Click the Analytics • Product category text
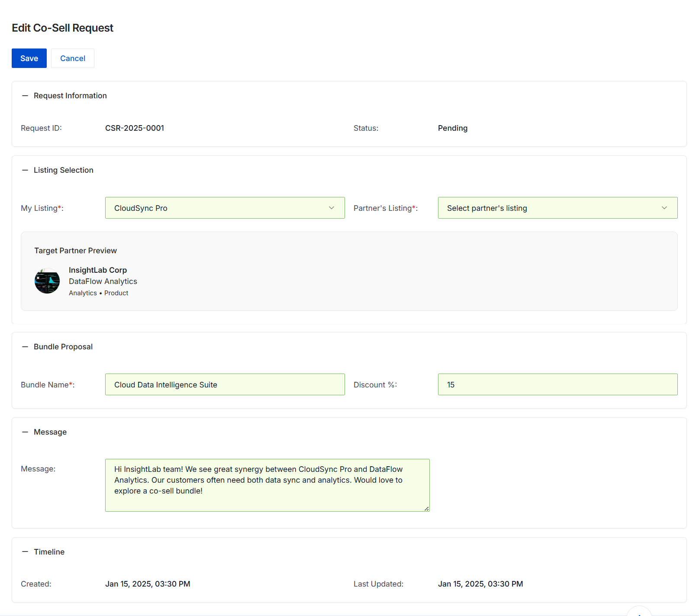Viewport: 699px width, 616px height. 99,293
